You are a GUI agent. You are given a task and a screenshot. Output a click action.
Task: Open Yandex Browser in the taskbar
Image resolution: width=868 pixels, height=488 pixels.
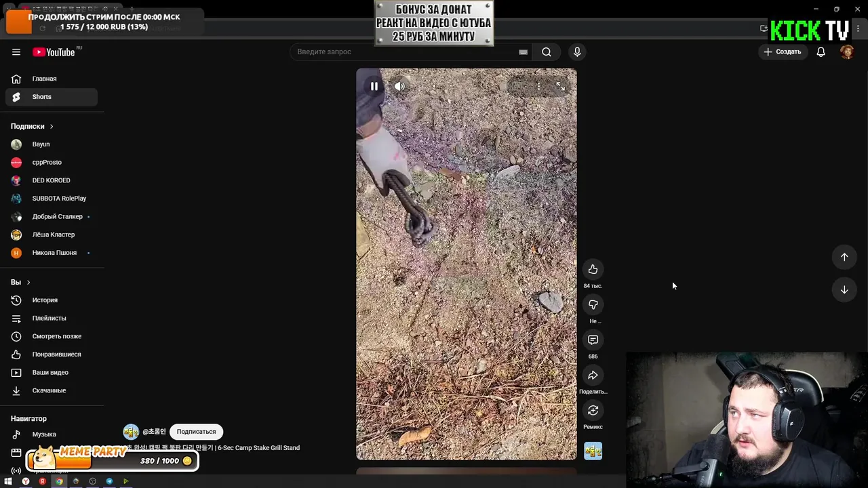pyautogui.click(x=26, y=481)
